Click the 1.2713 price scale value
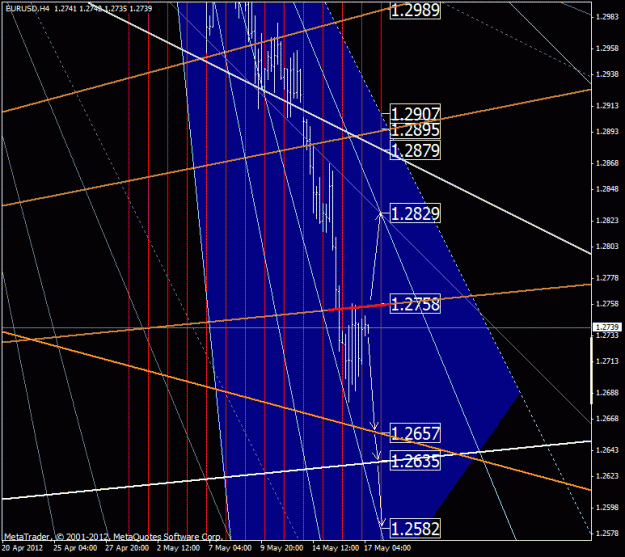The width and height of the screenshot is (625, 557). point(607,361)
